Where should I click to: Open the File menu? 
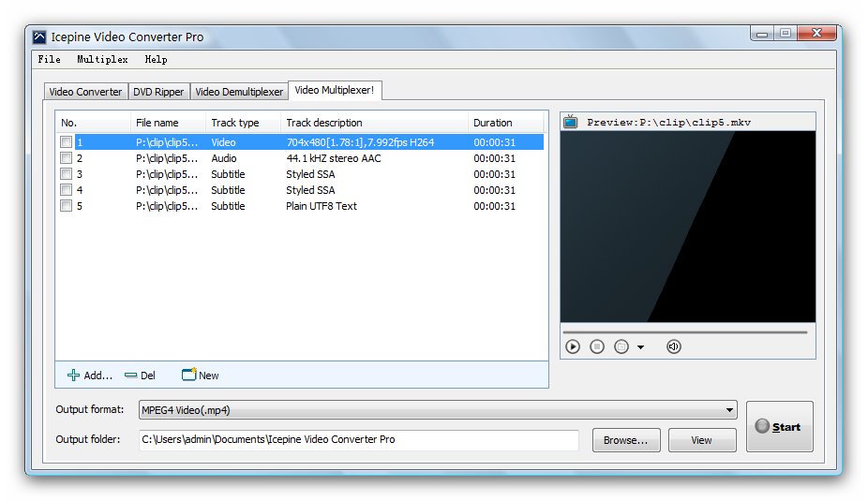click(50, 59)
